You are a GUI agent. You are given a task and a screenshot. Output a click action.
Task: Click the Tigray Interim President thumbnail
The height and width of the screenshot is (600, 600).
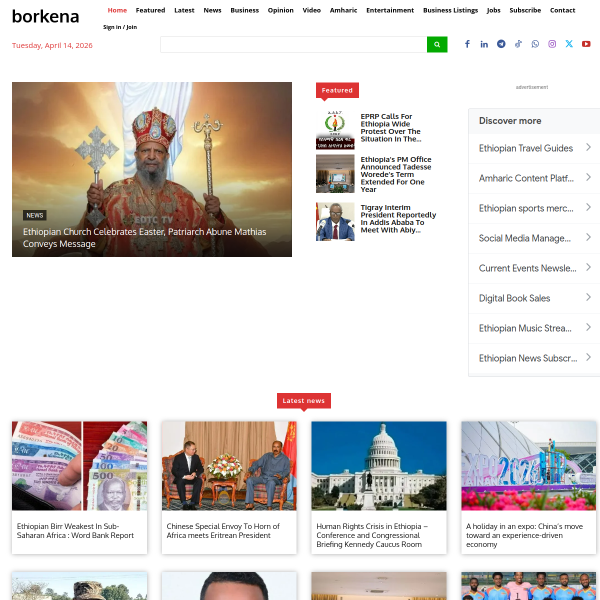pos(335,222)
